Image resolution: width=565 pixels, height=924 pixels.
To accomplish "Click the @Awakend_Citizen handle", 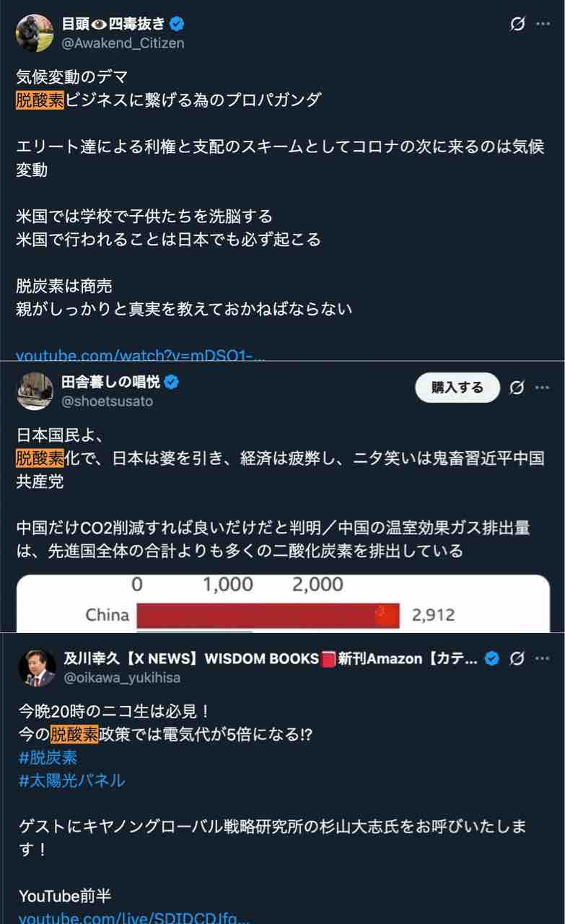I will pyautogui.click(x=123, y=43).
